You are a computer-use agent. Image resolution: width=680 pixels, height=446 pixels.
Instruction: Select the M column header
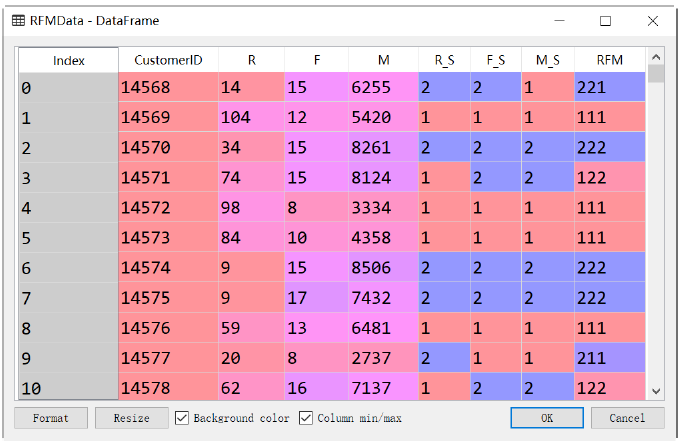[383, 60]
